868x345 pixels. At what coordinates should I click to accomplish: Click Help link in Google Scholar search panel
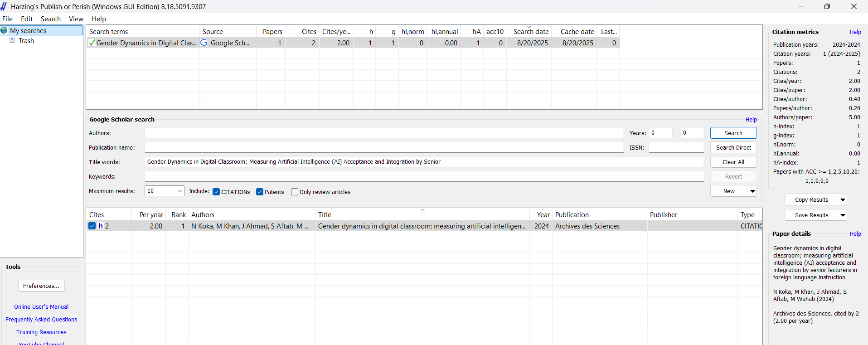click(751, 119)
